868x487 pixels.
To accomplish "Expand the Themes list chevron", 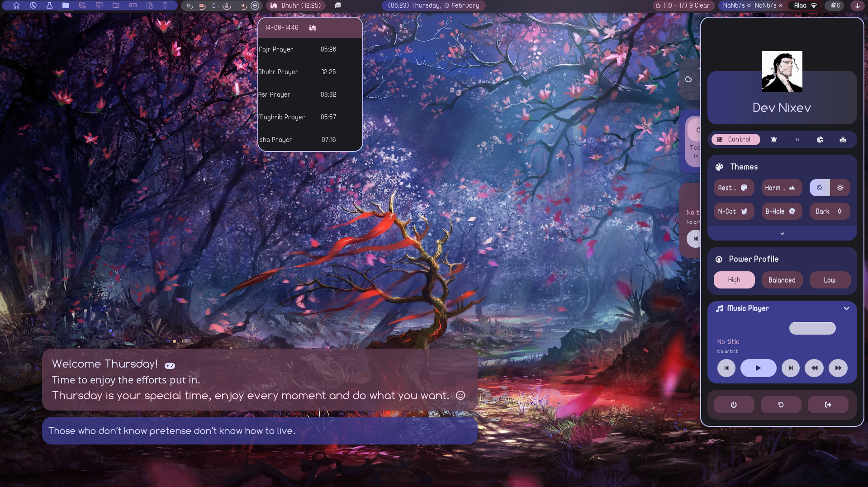I will (x=782, y=233).
